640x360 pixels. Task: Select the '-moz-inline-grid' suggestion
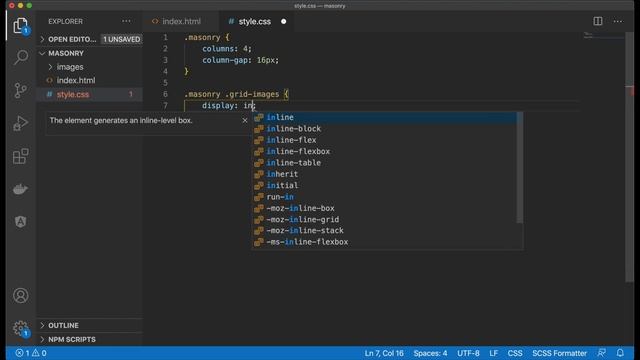(384, 220)
